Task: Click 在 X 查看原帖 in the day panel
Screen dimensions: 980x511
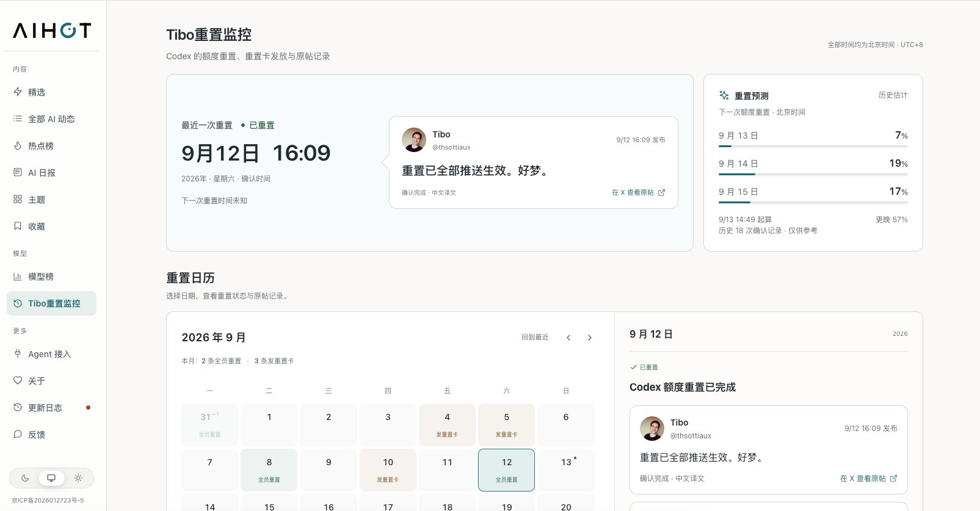Action: pos(868,479)
